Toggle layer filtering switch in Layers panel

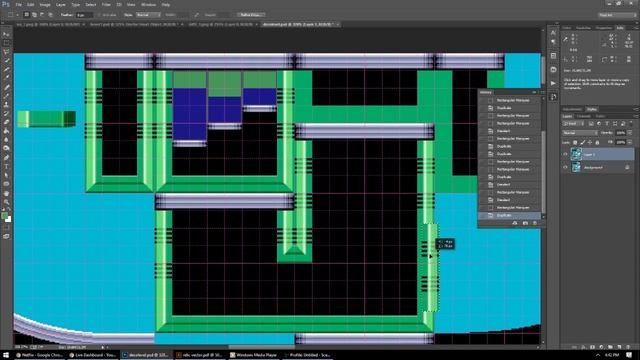631,123
